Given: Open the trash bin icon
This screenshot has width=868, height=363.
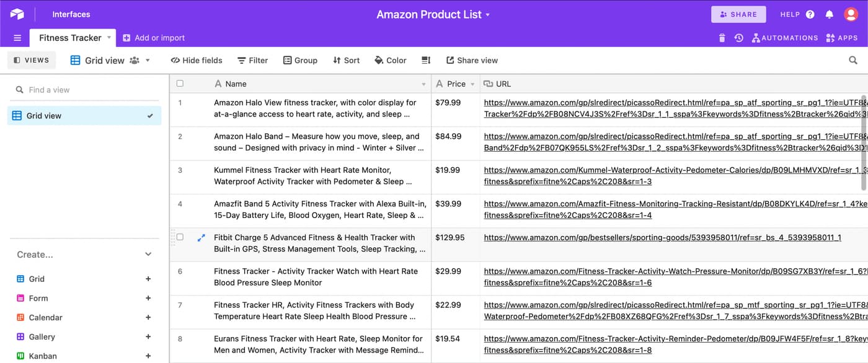Looking at the screenshot, I should tap(722, 38).
